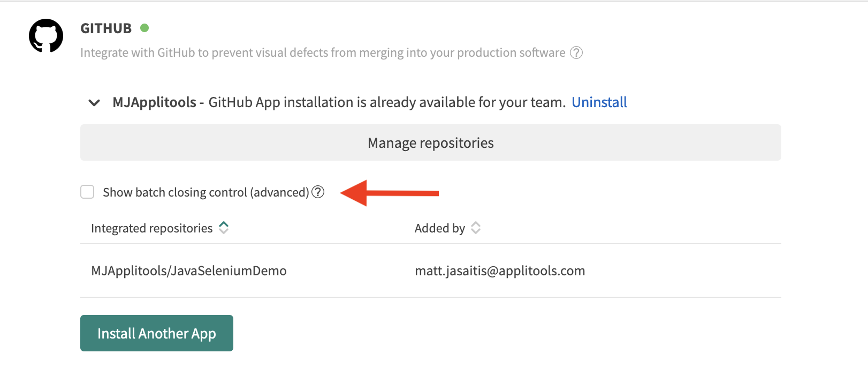Image resolution: width=868 pixels, height=376 pixels.
Task: Sort by Integrated repositories column header
Action: [152, 228]
